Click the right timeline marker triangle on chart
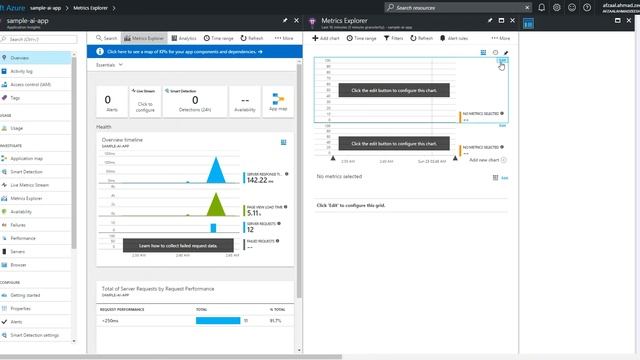This screenshot has height=360, width=640. (x=455, y=158)
